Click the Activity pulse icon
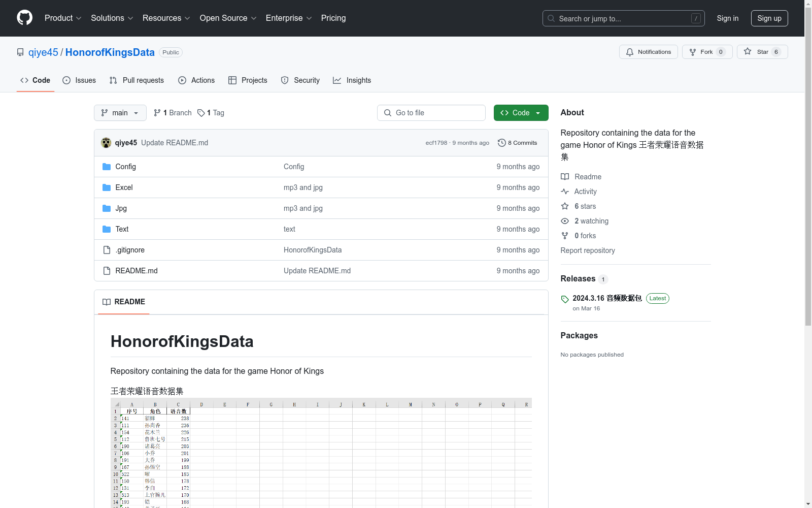The image size is (812, 508). coord(565,192)
